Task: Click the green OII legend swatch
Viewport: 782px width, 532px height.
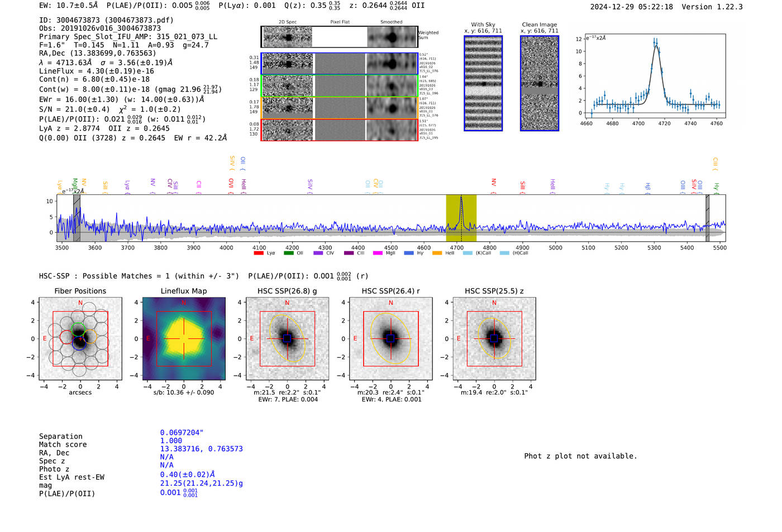Action: pos(289,253)
